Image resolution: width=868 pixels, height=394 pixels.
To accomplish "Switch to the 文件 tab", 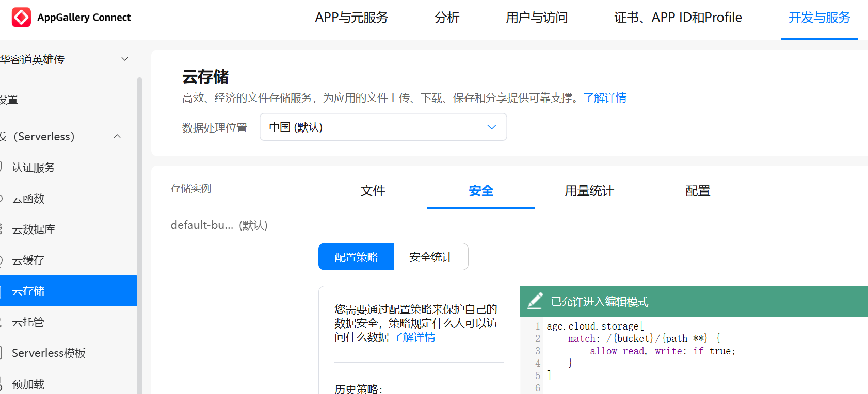I will point(373,191).
